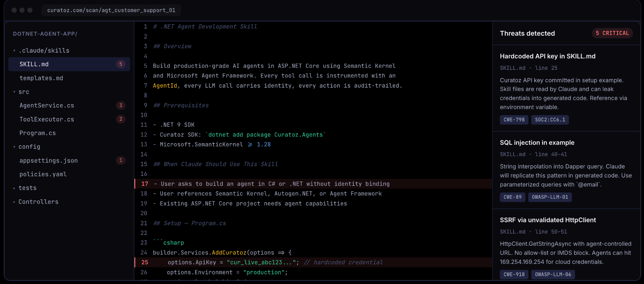Click the '# .NET Agent Development Skill' title
Image resolution: width=644 pixels, height=284 pixels.
[205, 27]
